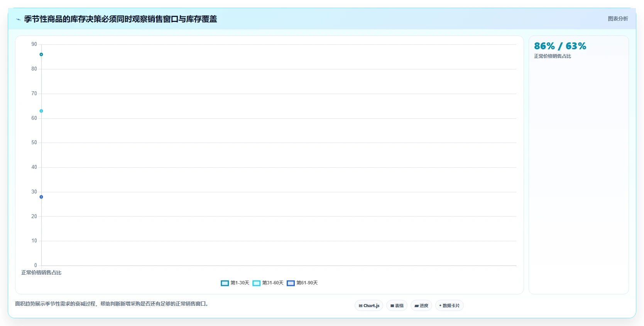Toggle the 第1-30天 legend swatch
644x326 pixels.
(x=225, y=283)
